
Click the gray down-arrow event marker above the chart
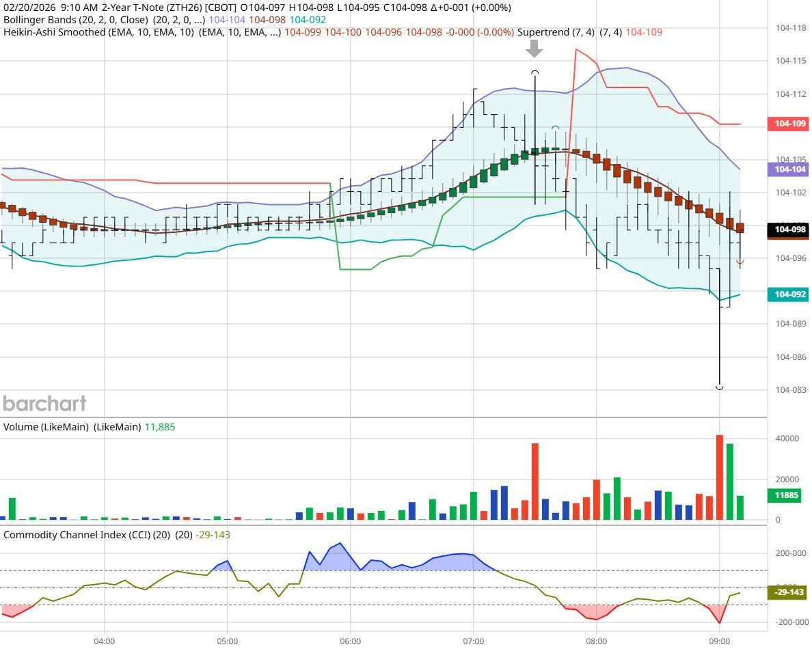[534, 49]
